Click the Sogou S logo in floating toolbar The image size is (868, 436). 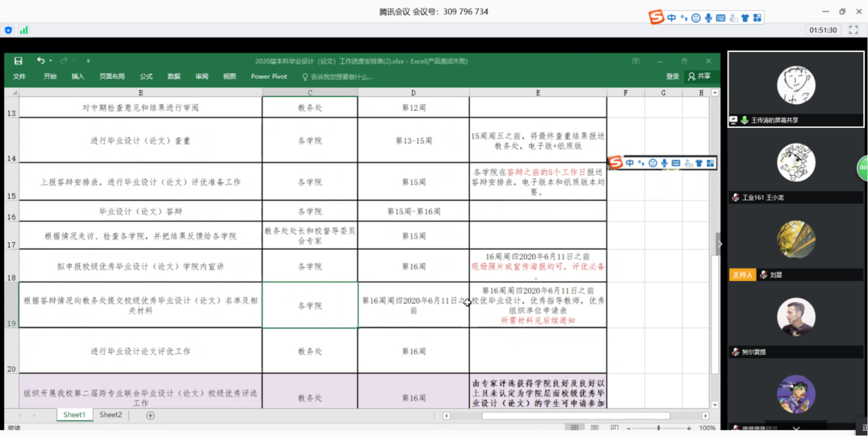(616, 163)
